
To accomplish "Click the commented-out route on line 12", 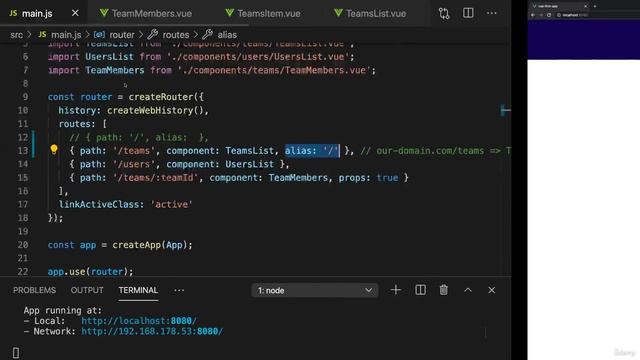I will coord(139,138).
